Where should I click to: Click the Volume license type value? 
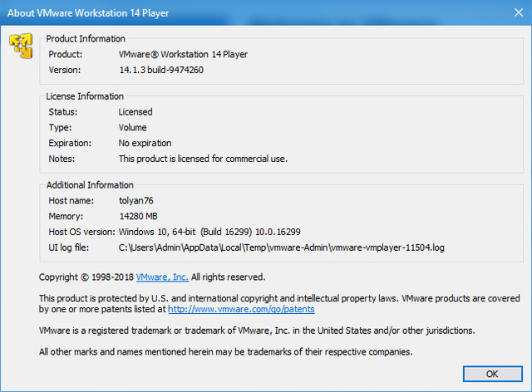[133, 128]
